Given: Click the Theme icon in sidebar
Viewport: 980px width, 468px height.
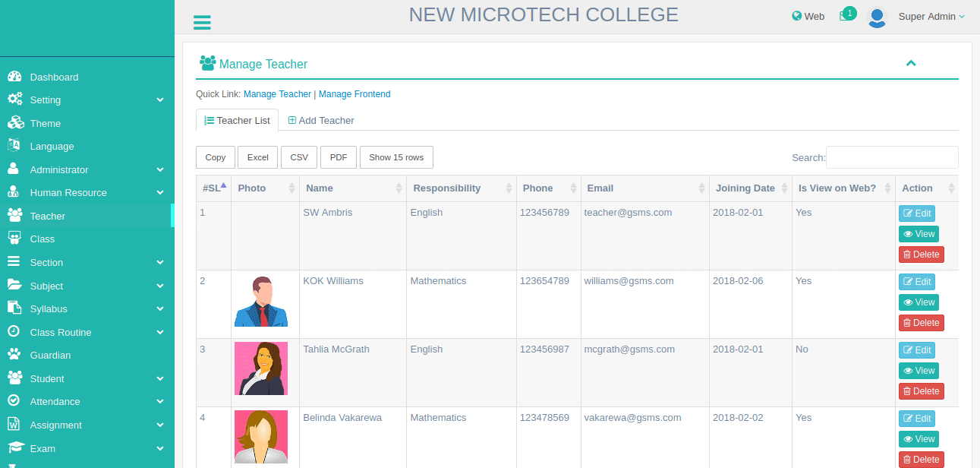Looking at the screenshot, I should coord(14,123).
